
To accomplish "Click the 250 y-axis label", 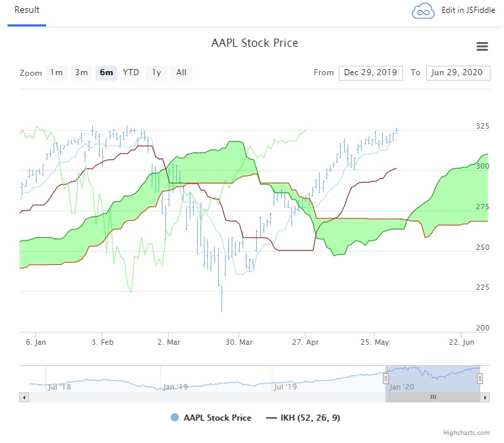I will click(482, 247).
